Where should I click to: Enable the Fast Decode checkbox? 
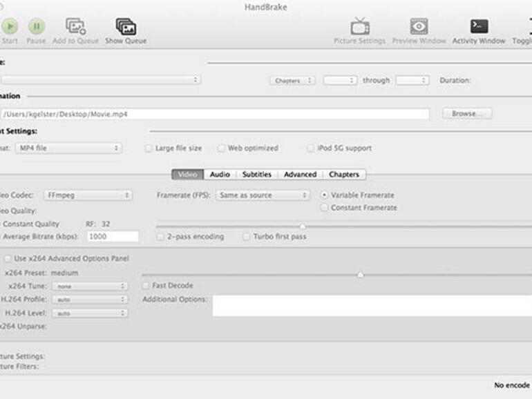[146, 285]
